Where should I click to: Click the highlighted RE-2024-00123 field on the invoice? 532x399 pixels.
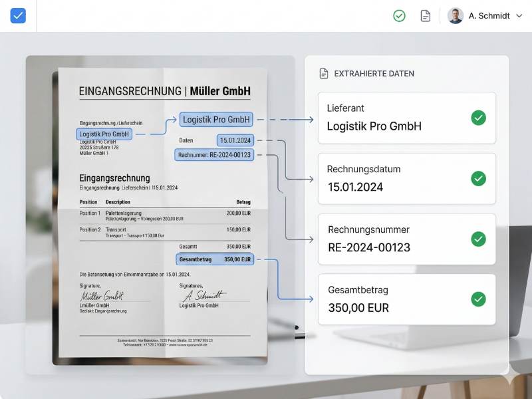pyautogui.click(x=215, y=154)
